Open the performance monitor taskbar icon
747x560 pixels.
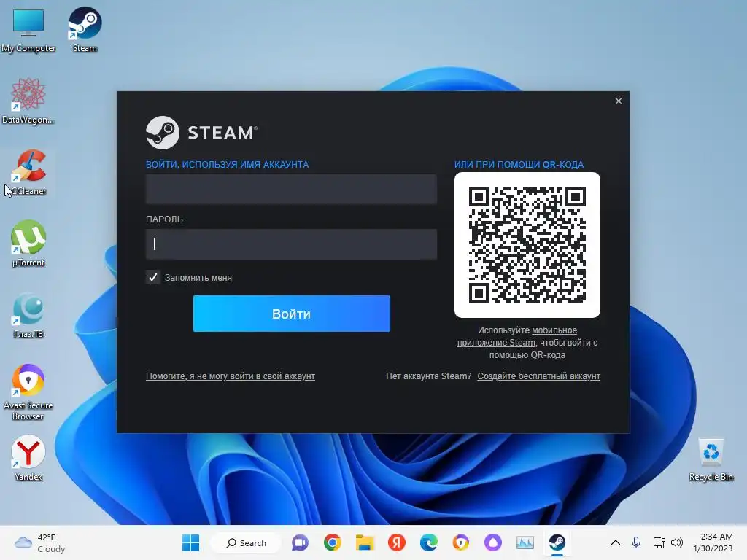(525, 542)
